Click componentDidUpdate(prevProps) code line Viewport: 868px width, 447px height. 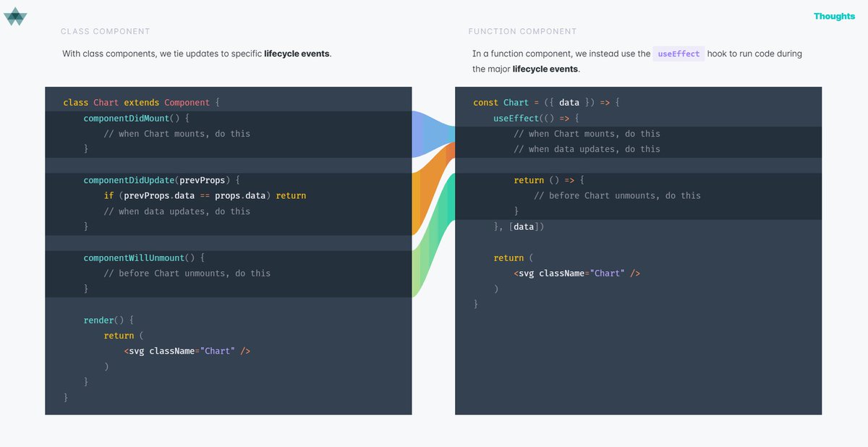point(161,180)
